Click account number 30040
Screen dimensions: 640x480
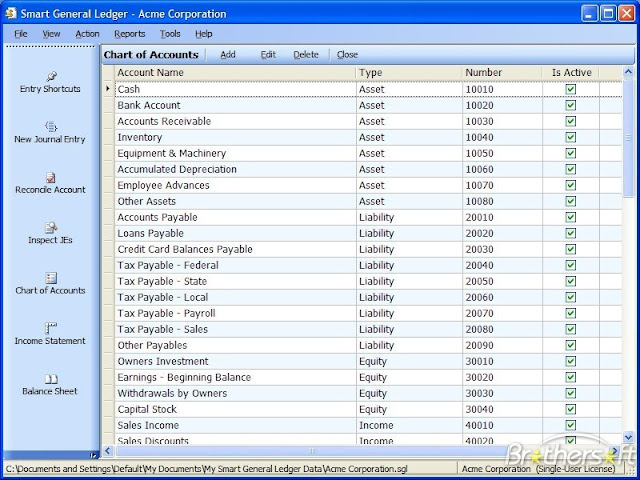click(x=480, y=409)
